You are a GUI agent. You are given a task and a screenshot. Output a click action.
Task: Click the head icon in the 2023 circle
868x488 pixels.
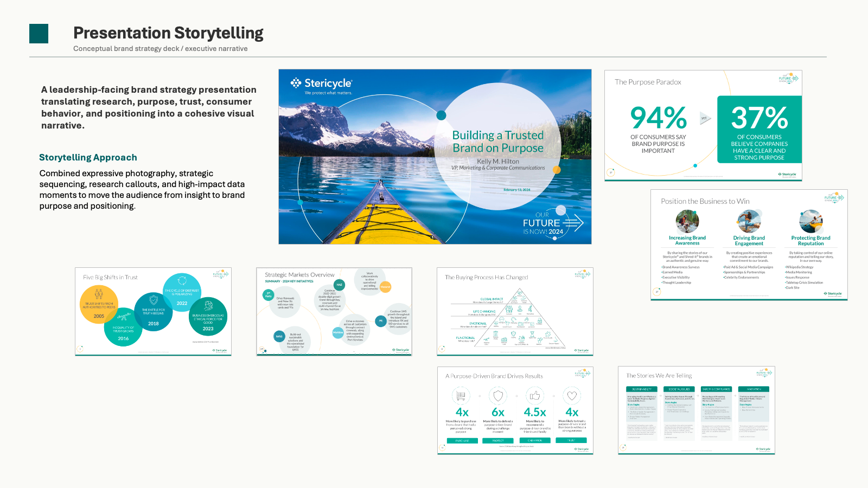click(208, 306)
